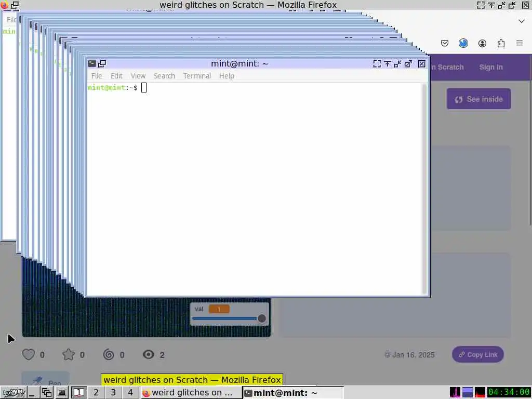Click the rightmost monitor graph beside the clock
Screen dimensions: 532x399
coord(480,393)
